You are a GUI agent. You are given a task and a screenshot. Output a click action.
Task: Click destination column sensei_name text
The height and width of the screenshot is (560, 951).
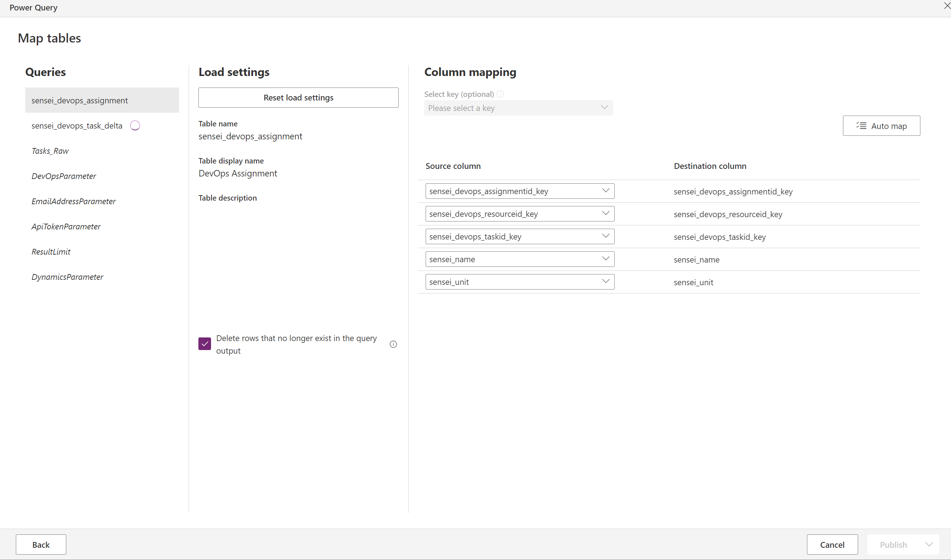pyautogui.click(x=696, y=260)
